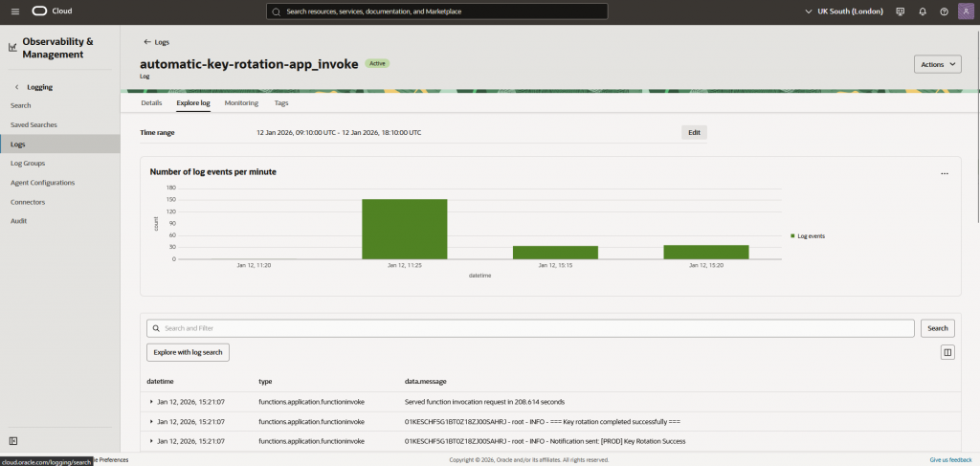Expand the 'Key rotation completed successfully' log row

[x=151, y=421]
